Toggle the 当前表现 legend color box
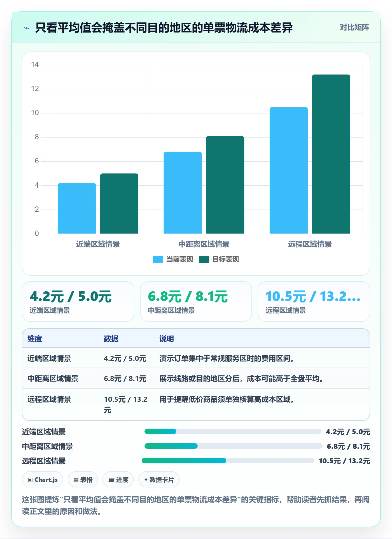Screen dimensions: 392x539 [158, 259]
